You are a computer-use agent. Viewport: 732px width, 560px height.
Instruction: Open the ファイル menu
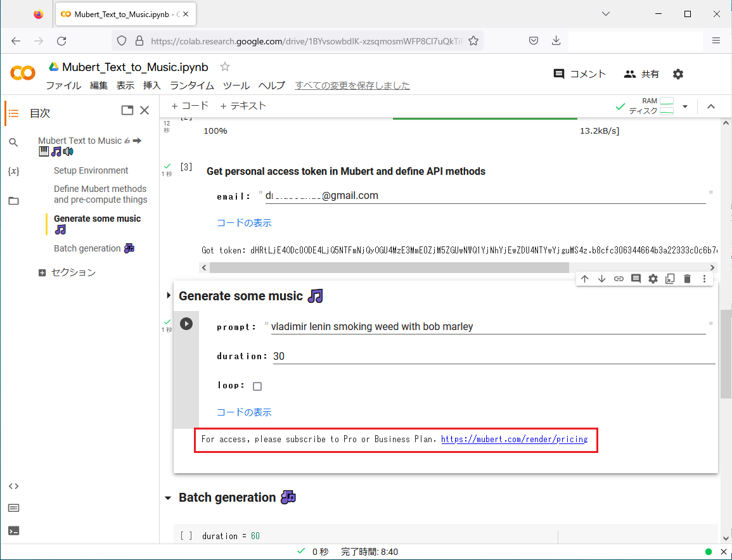[x=63, y=86]
